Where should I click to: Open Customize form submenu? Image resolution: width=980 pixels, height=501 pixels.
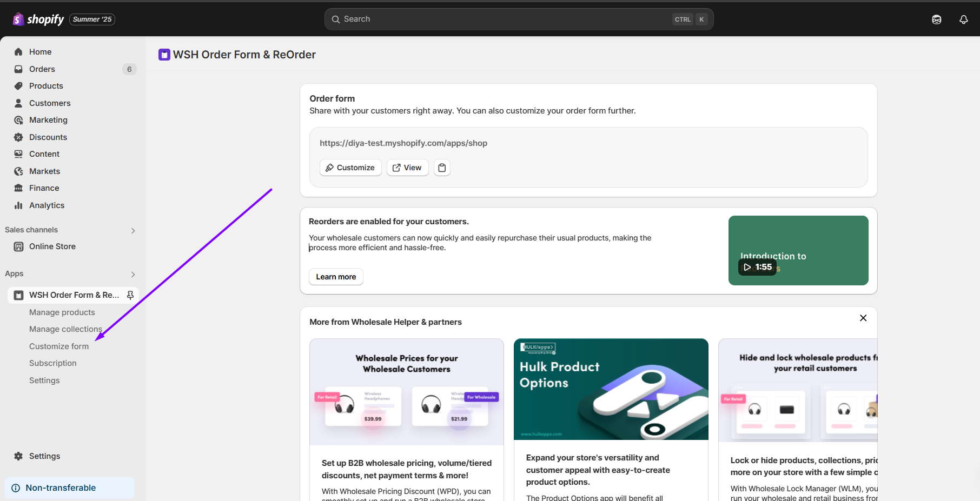point(59,346)
